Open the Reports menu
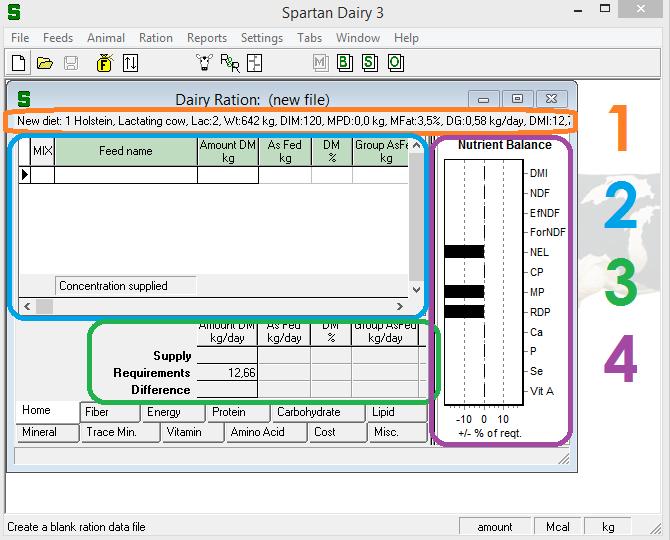This screenshot has width=670, height=540. point(207,38)
